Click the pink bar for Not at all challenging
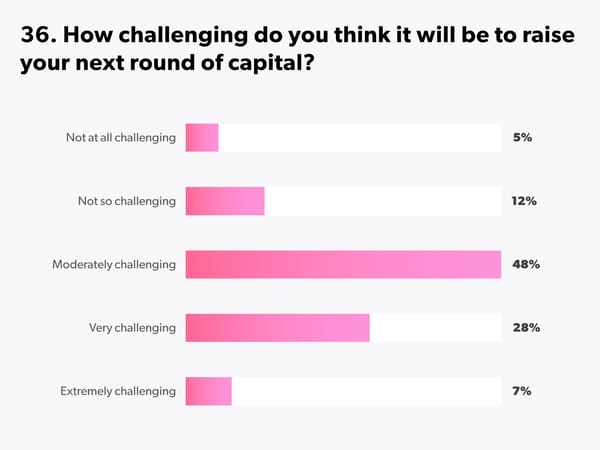The width and height of the screenshot is (600, 450). coord(202,138)
